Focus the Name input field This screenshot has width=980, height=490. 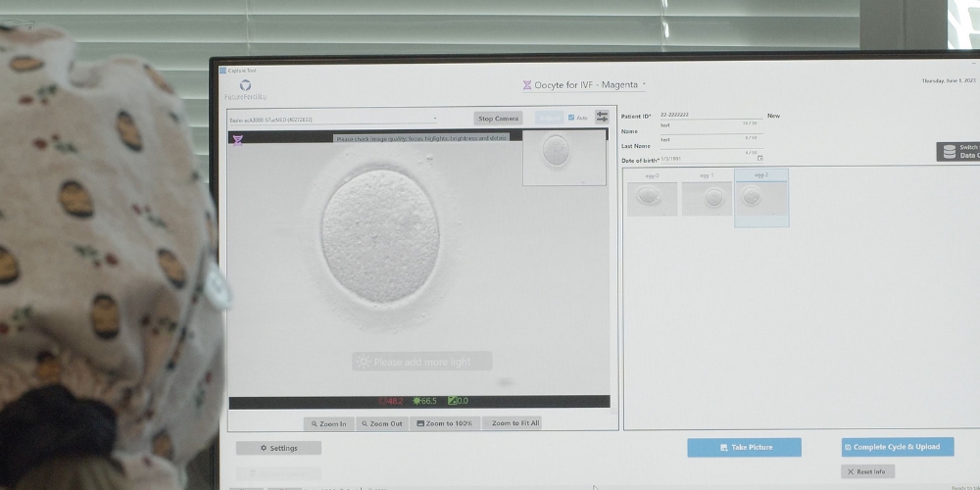click(x=710, y=129)
